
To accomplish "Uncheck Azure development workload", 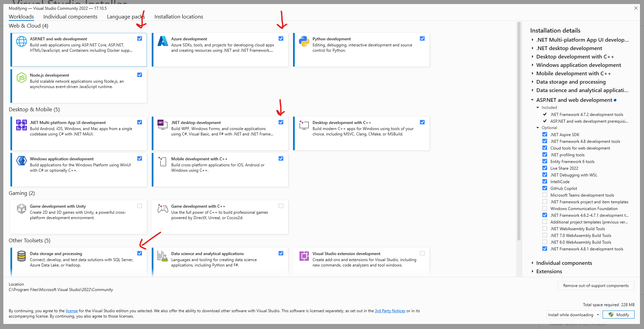I will (x=281, y=39).
